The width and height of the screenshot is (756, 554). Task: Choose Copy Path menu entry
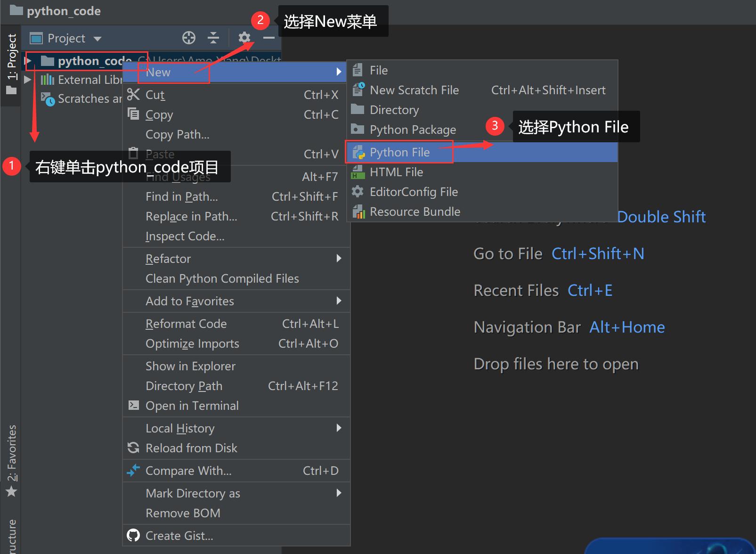click(x=236, y=134)
